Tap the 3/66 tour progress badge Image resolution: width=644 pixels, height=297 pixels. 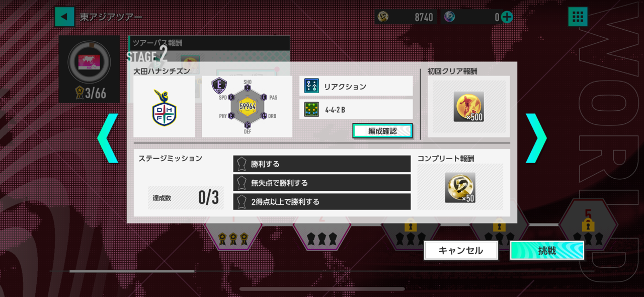[90, 94]
